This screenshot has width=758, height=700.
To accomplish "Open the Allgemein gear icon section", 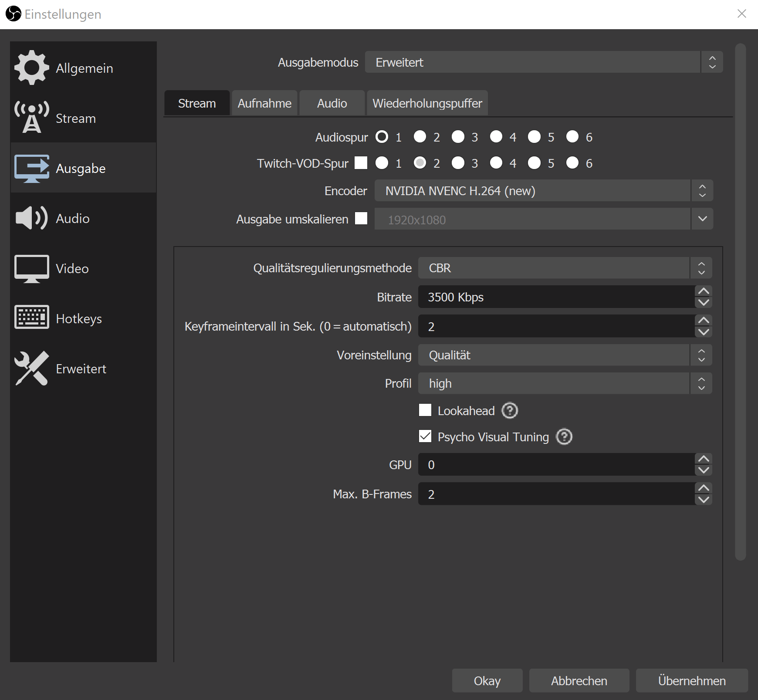I will [x=31, y=68].
